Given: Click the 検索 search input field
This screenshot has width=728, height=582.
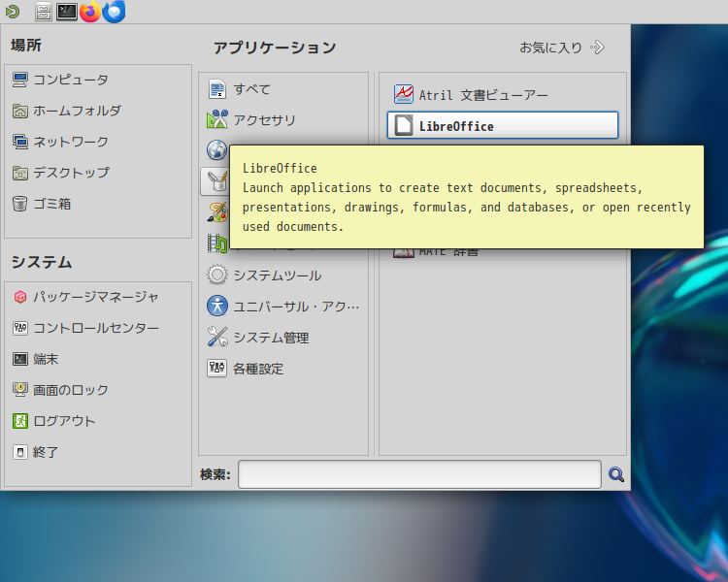Looking at the screenshot, I should pyautogui.click(x=419, y=474).
